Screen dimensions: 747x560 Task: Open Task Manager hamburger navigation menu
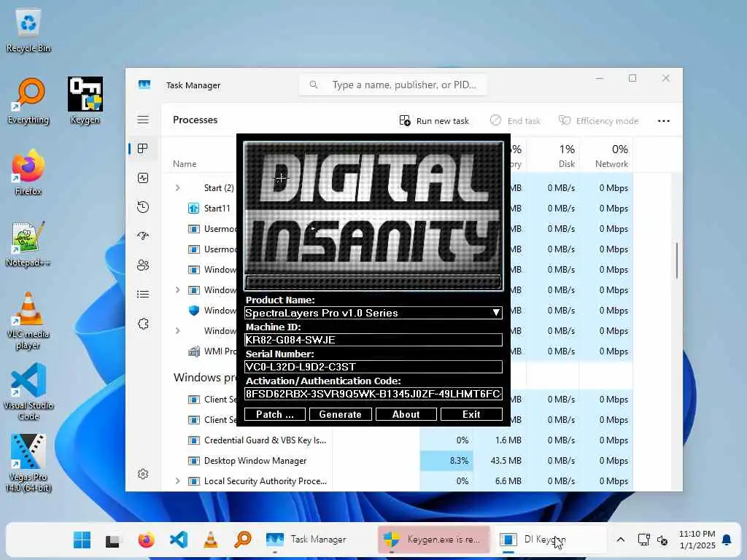pos(143,120)
